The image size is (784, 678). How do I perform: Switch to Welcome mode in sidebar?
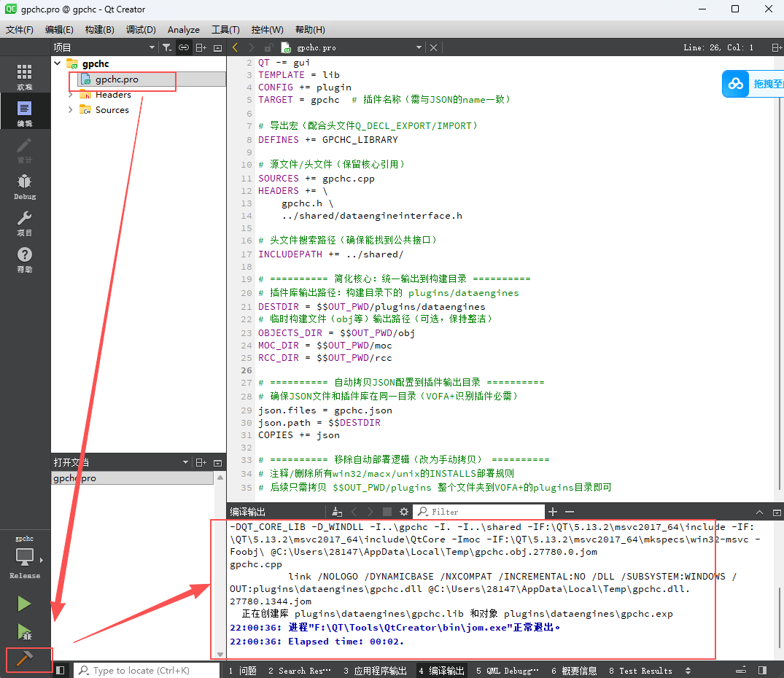[x=25, y=76]
